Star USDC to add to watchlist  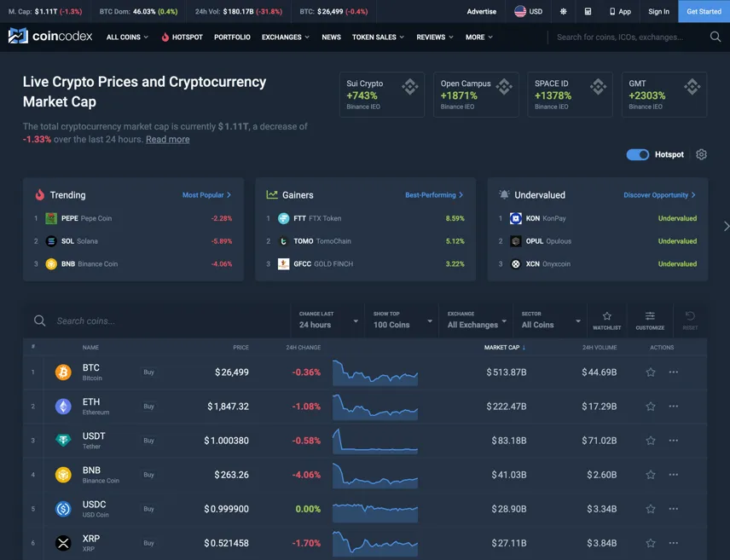(x=651, y=509)
